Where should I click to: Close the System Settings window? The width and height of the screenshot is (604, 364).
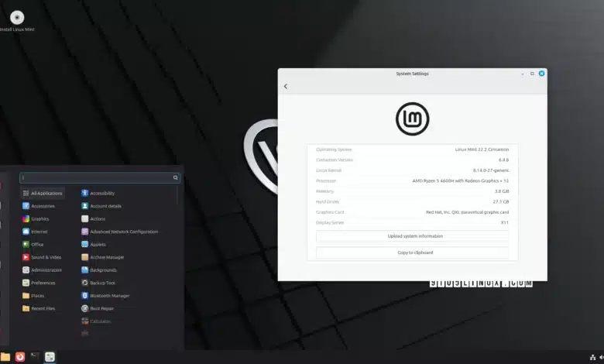coord(541,73)
